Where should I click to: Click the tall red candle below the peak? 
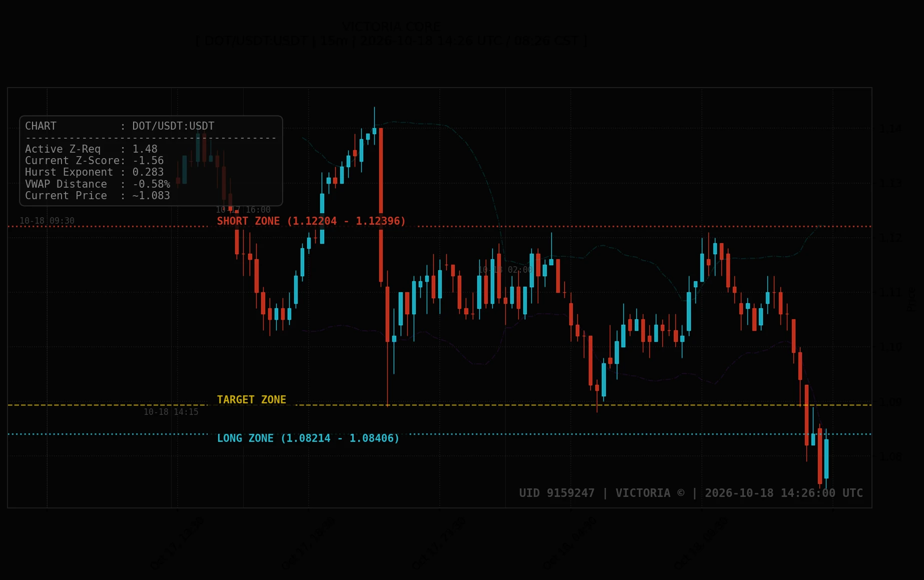coord(381,205)
